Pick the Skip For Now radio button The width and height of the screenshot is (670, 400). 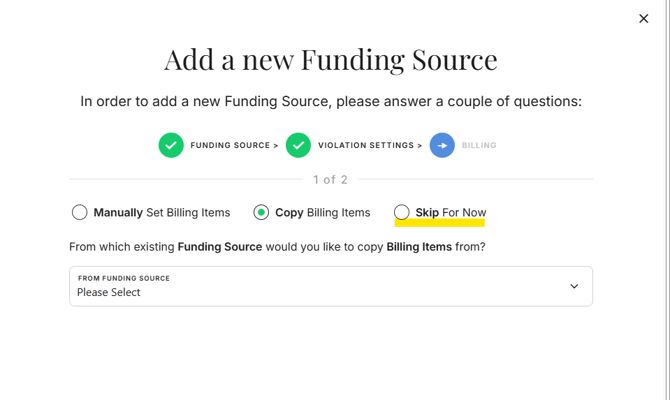click(x=402, y=212)
